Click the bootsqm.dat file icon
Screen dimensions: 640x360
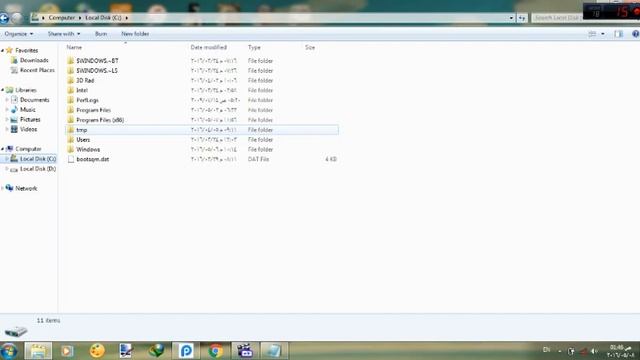click(x=71, y=159)
